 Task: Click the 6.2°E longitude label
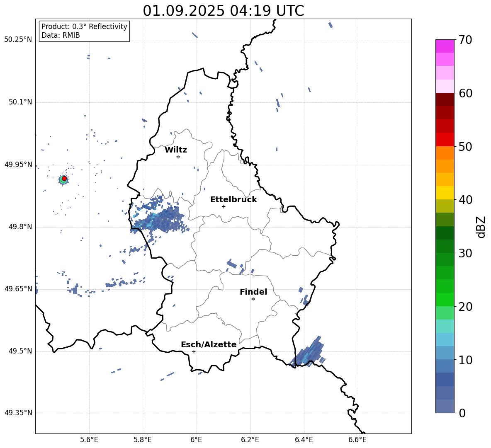coord(250,440)
